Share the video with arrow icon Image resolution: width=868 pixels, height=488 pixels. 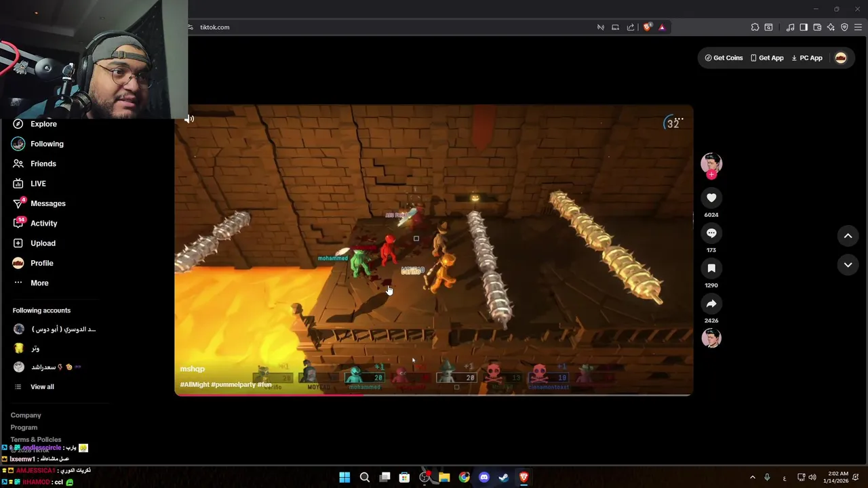(x=711, y=304)
